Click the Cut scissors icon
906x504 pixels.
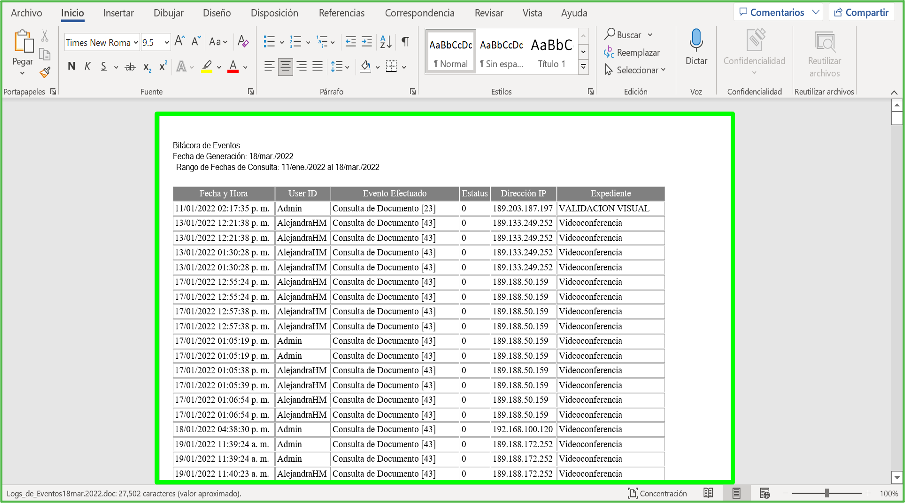(45, 36)
